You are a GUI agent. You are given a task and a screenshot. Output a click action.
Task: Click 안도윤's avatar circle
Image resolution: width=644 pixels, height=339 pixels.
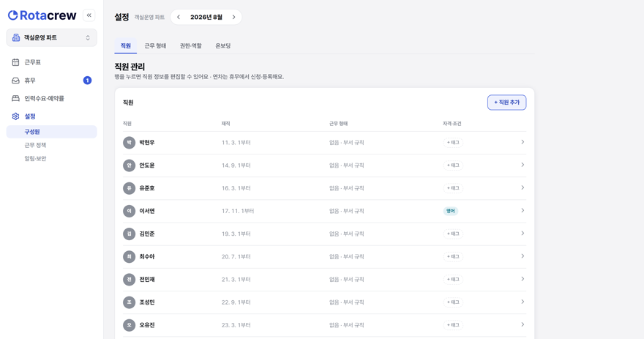click(129, 165)
